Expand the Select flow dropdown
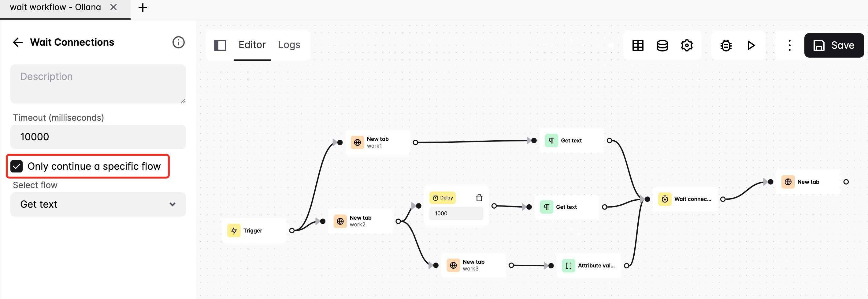 [98, 204]
